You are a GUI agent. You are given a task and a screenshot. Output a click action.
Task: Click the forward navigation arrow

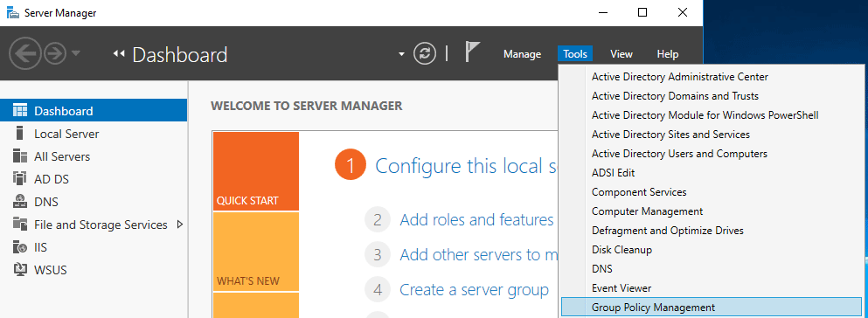(55, 53)
